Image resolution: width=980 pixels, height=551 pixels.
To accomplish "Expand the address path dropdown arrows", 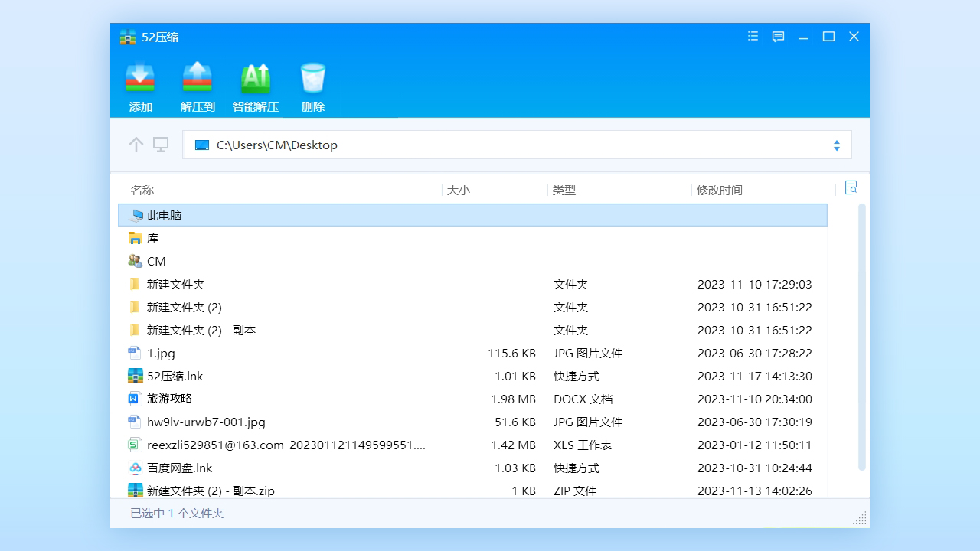I will 837,145.
